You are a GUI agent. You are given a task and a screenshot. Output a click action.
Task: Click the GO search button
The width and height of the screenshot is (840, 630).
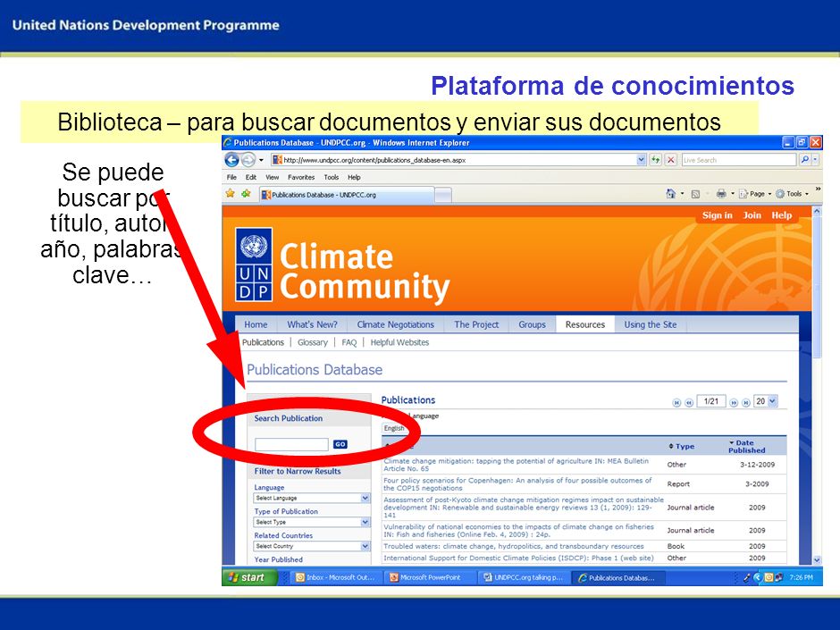click(x=340, y=444)
